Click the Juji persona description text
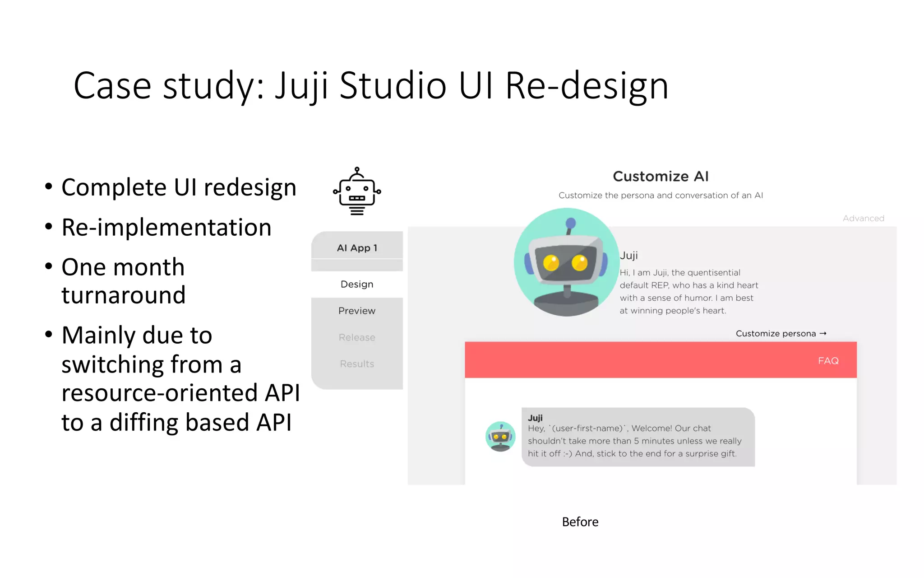Image resolution: width=924 pixels, height=578 pixels. coord(688,291)
